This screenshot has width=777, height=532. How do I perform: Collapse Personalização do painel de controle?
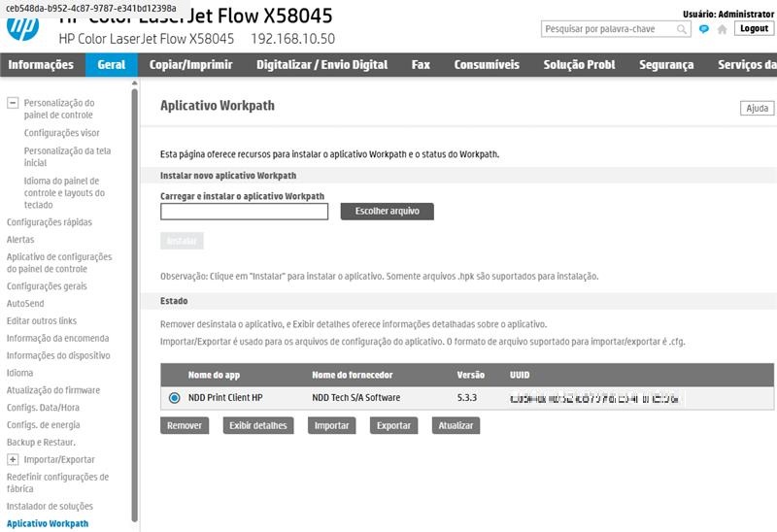coord(13,103)
